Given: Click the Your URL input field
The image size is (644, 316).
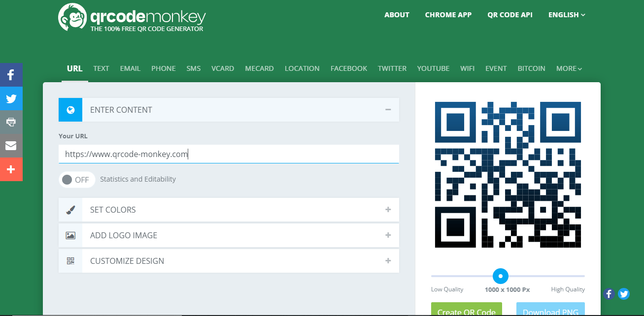Looking at the screenshot, I should (229, 154).
